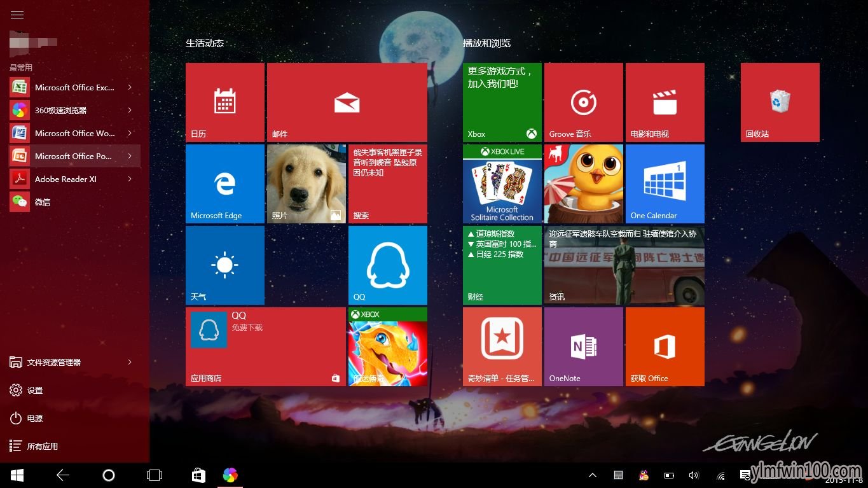Launch the Groove 音乐 tile
This screenshot has width=868, height=488.
(x=584, y=102)
